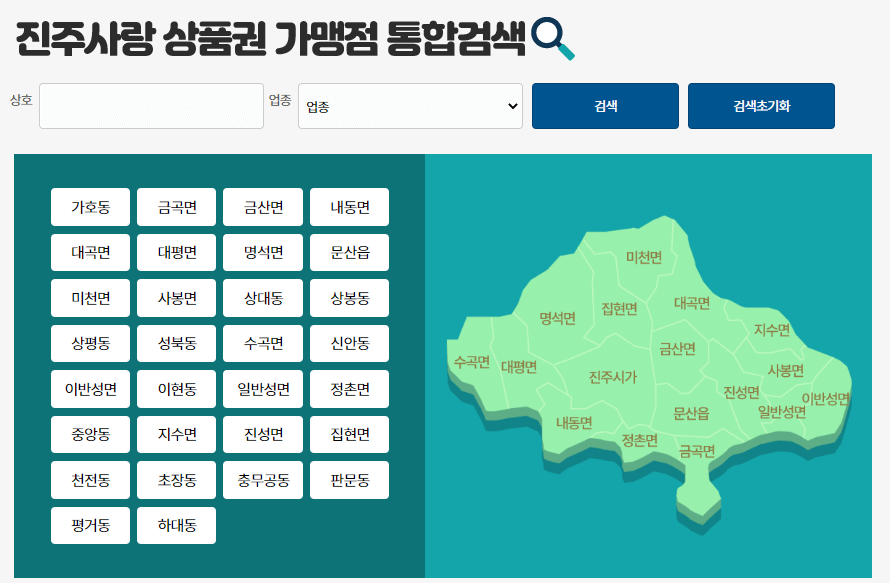The height and width of the screenshot is (583, 890).
Task: Select the 판문동 district button
Action: (x=348, y=479)
